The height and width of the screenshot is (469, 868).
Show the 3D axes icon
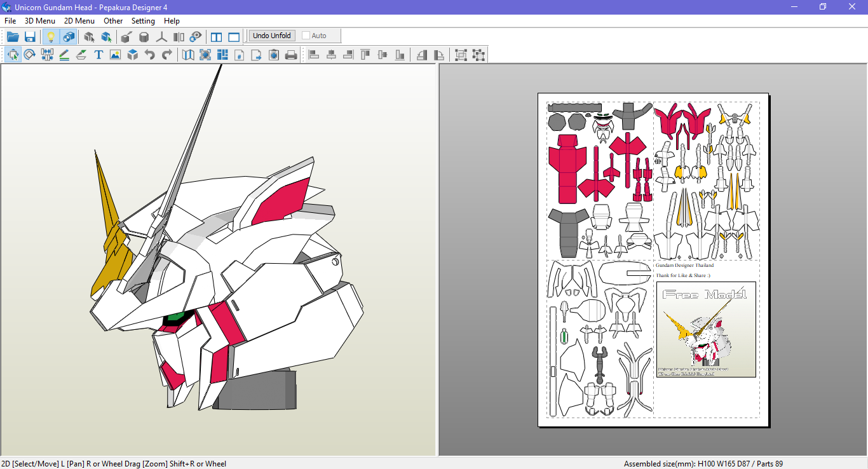[161, 37]
